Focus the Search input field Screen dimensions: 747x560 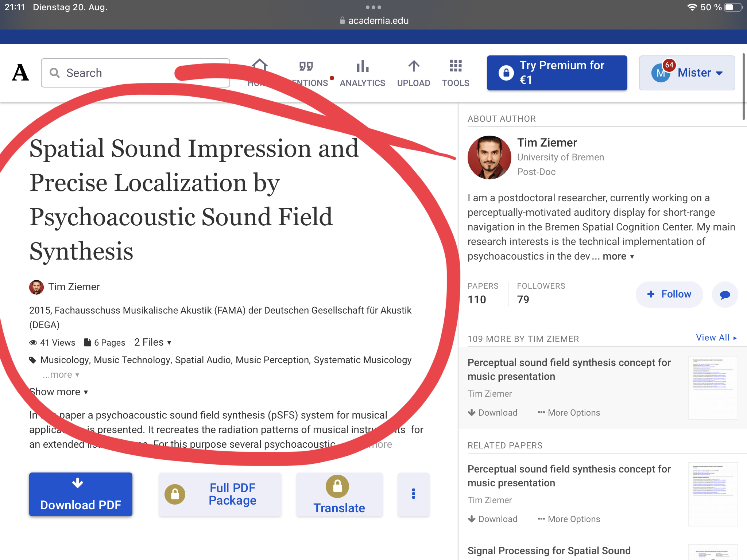(x=135, y=73)
